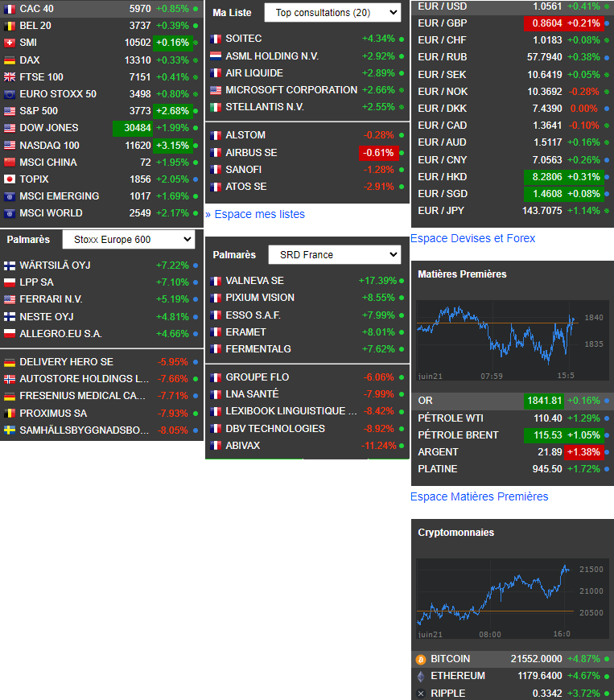Select the GROUPE FLO stock row
Image resolution: width=614 pixels, height=700 pixels.
coord(307,377)
